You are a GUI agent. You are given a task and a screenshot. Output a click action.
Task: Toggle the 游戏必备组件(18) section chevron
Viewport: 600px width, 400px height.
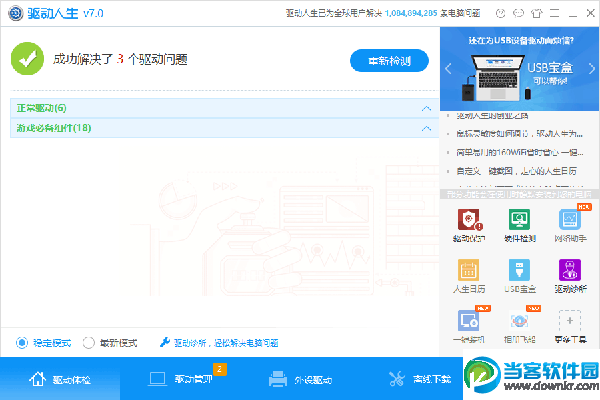pyautogui.click(x=426, y=128)
